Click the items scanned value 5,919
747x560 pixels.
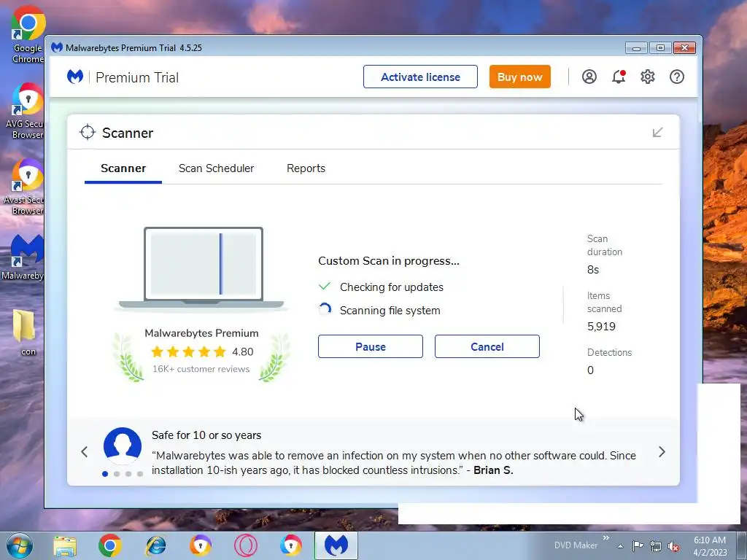[x=601, y=327]
